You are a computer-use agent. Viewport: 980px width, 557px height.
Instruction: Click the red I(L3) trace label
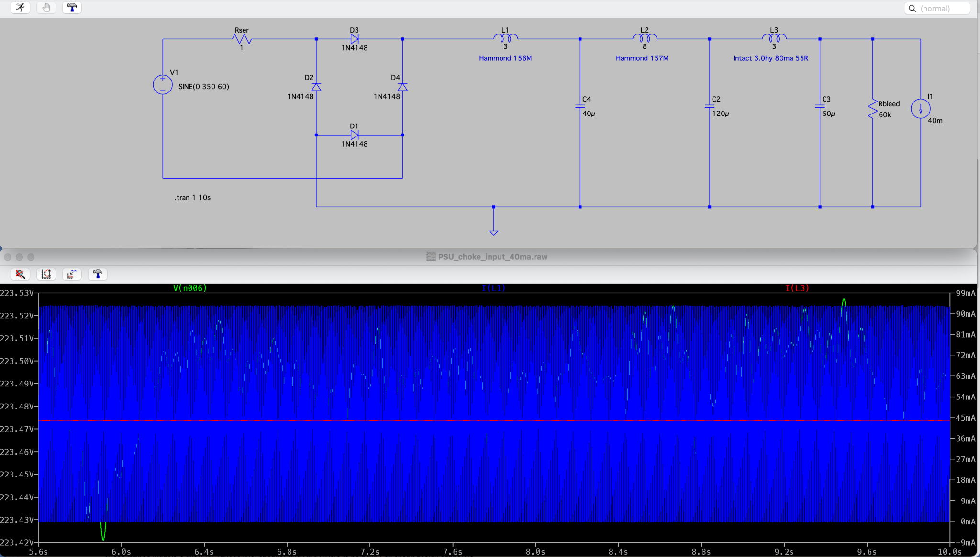click(x=797, y=288)
